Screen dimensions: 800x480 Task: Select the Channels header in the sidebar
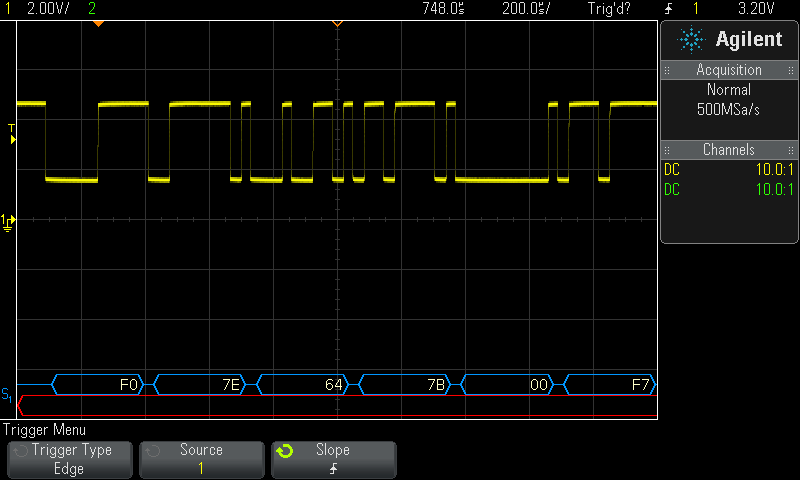click(x=729, y=150)
